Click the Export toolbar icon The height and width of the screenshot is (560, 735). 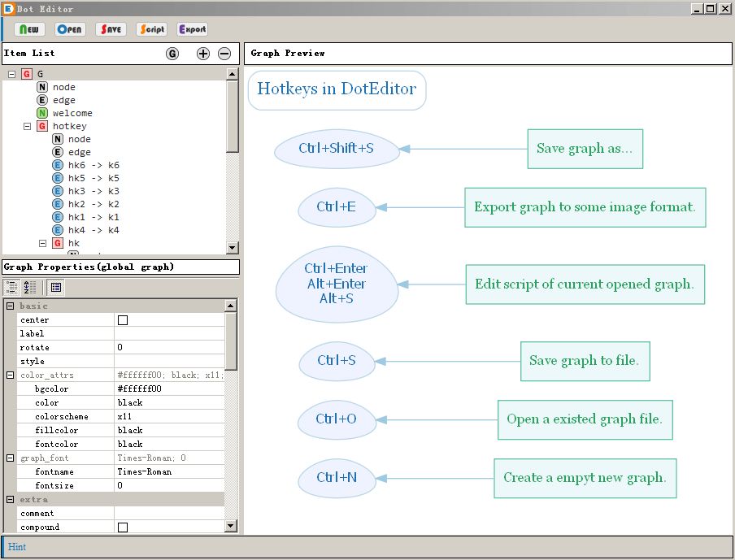pos(192,28)
